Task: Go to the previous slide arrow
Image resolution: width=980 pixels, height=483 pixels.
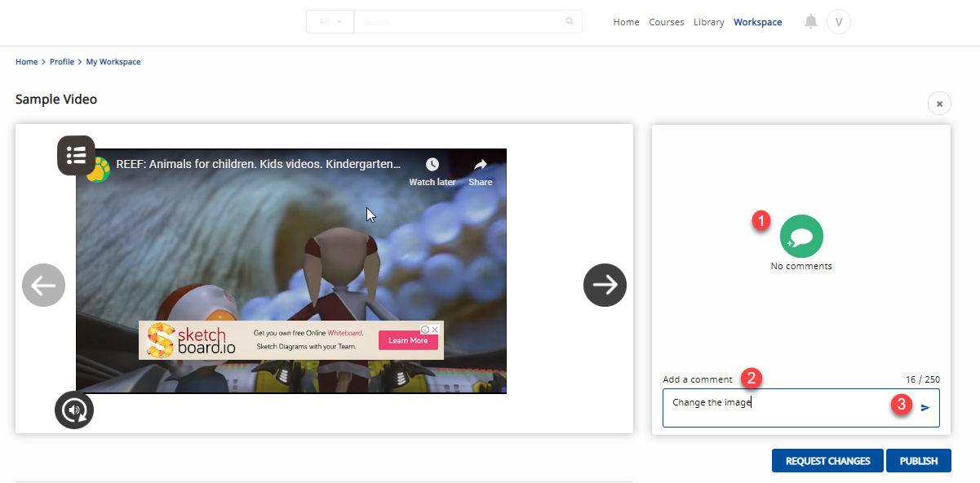Action: pyautogui.click(x=43, y=285)
